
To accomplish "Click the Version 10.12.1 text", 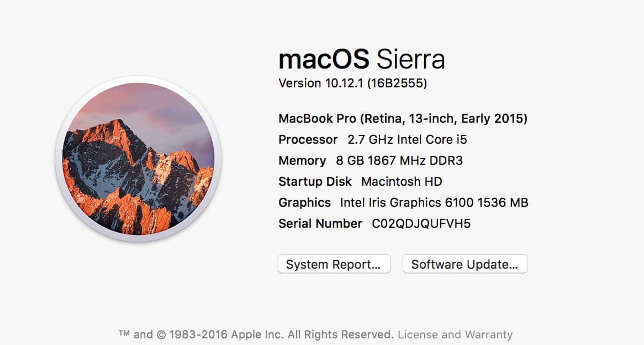I will (x=321, y=83).
